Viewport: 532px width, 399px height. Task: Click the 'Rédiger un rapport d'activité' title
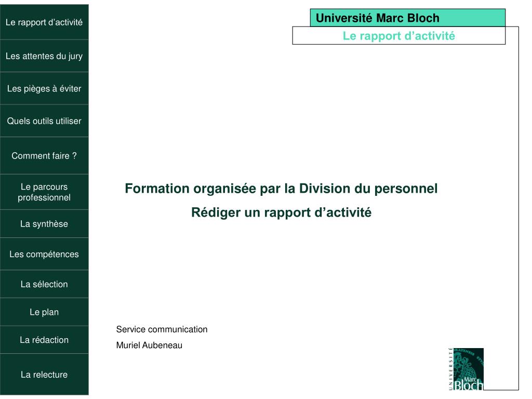click(x=281, y=212)
